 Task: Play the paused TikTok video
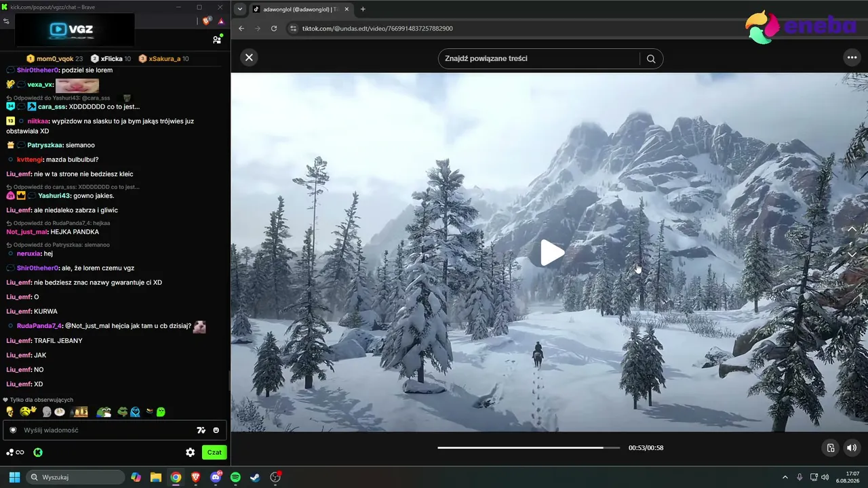[553, 253]
